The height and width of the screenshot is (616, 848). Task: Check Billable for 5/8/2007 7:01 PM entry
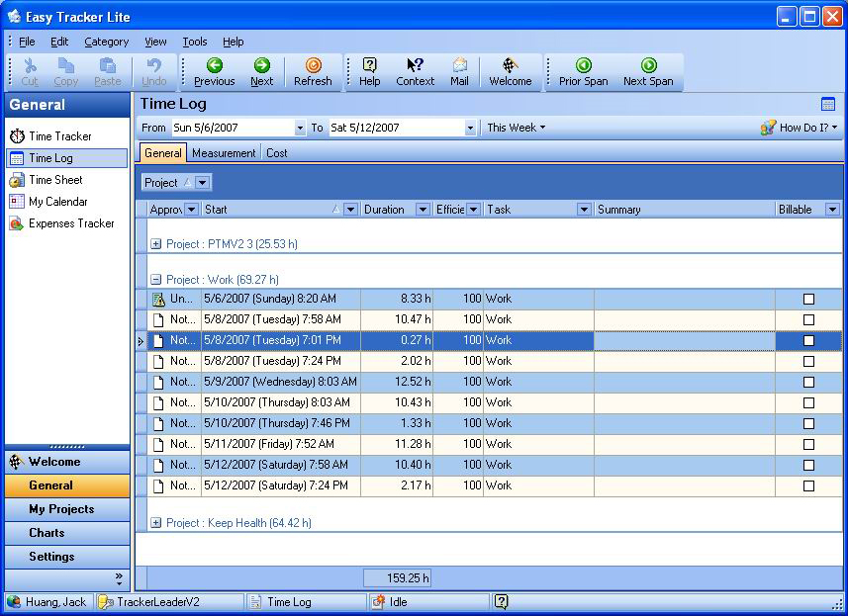808,340
